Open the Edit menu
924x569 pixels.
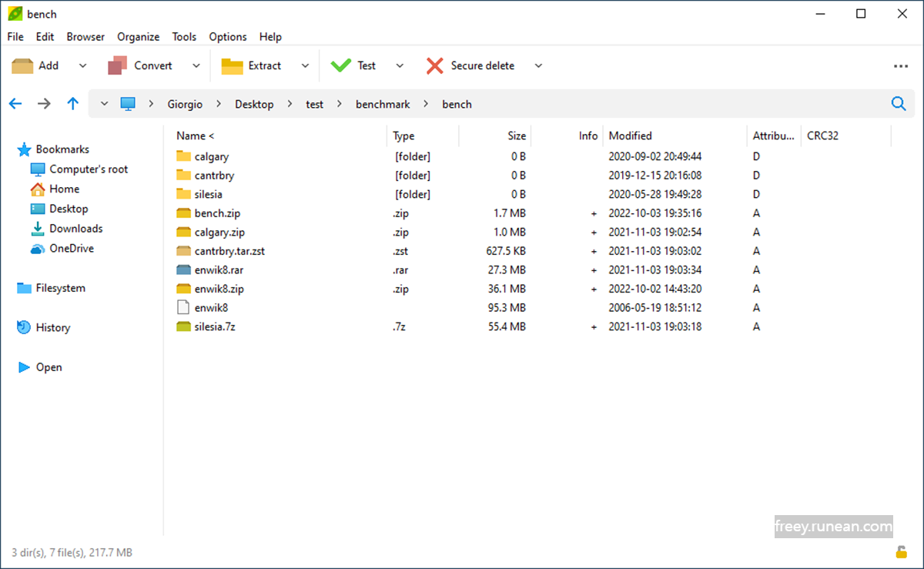tap(45, 36)
